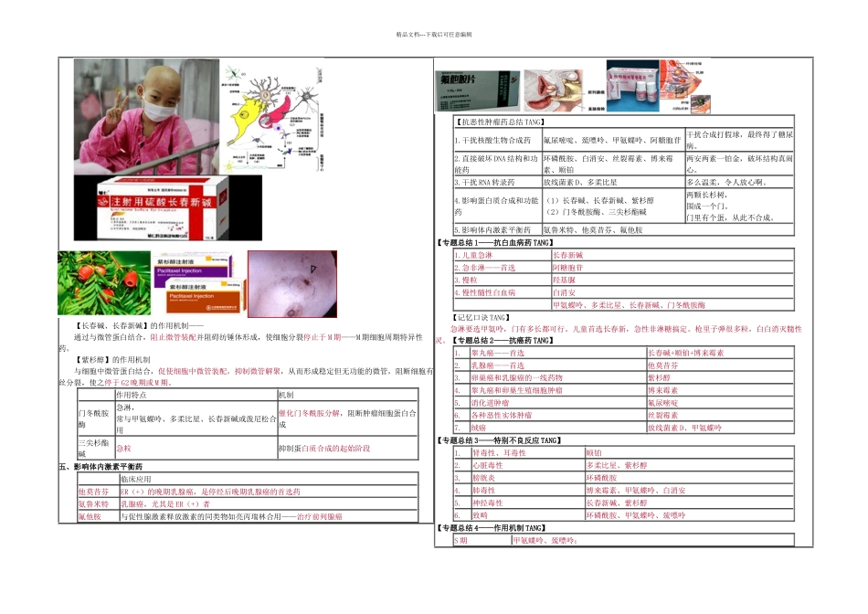Image resolution: width=868 pixels, height=614 pixels.
Task: Click the 他莫昔芬 cell in hormone table
Action: 93,492
